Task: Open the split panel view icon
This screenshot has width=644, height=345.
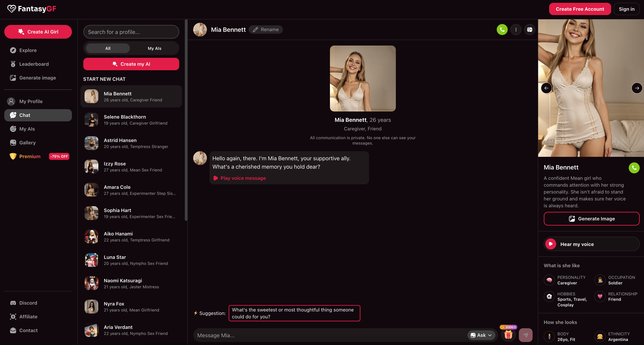Action: (530, 29)
